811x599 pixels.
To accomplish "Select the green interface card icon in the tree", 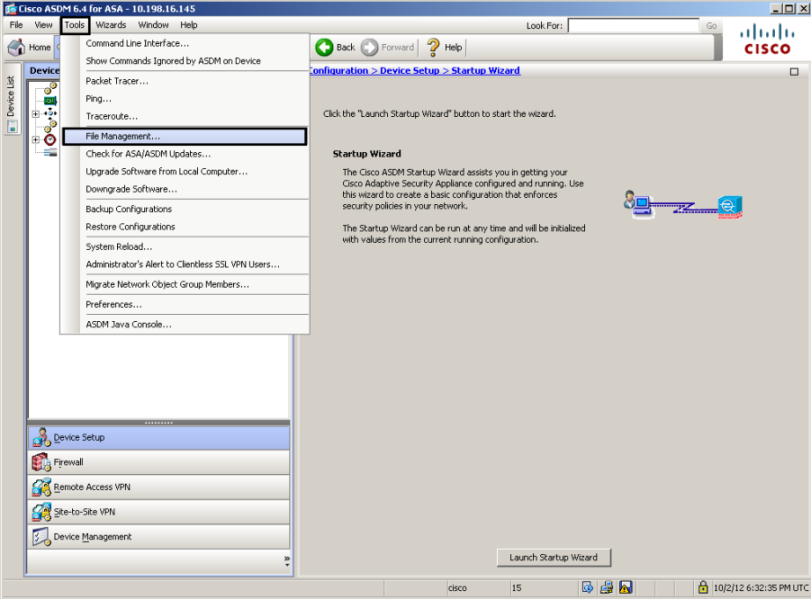I will (50, 101).
